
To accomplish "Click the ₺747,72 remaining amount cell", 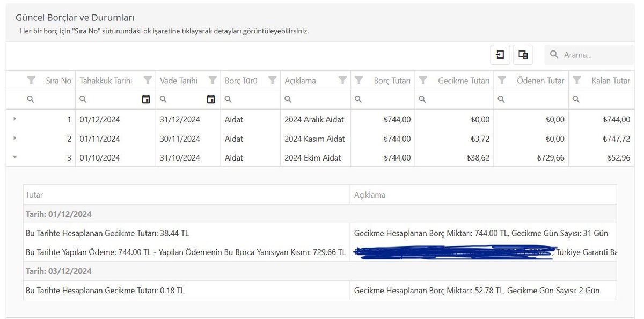I will click(x=601, y=139).
